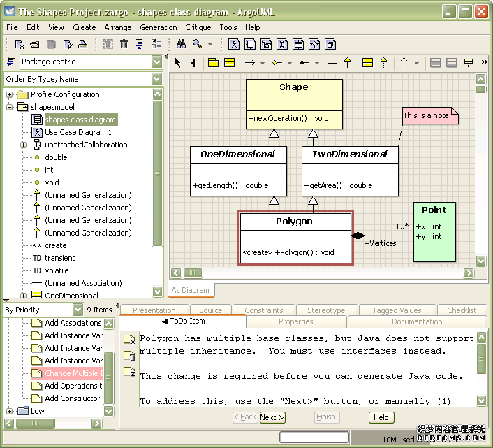This screenshot has height=448, width=493.
Task: Click the todo description vertical scrollbar thumb
Action: pos(481,358)
